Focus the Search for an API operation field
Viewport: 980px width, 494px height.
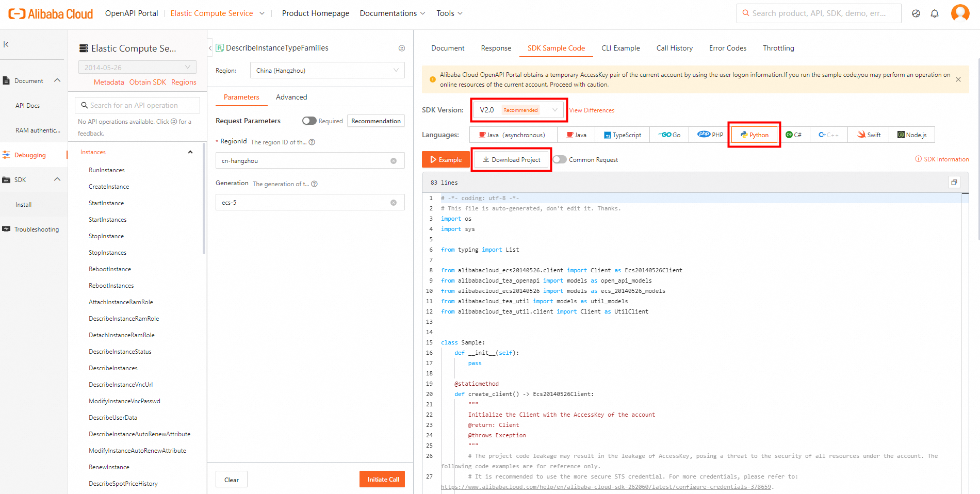(x=137, y=105)
